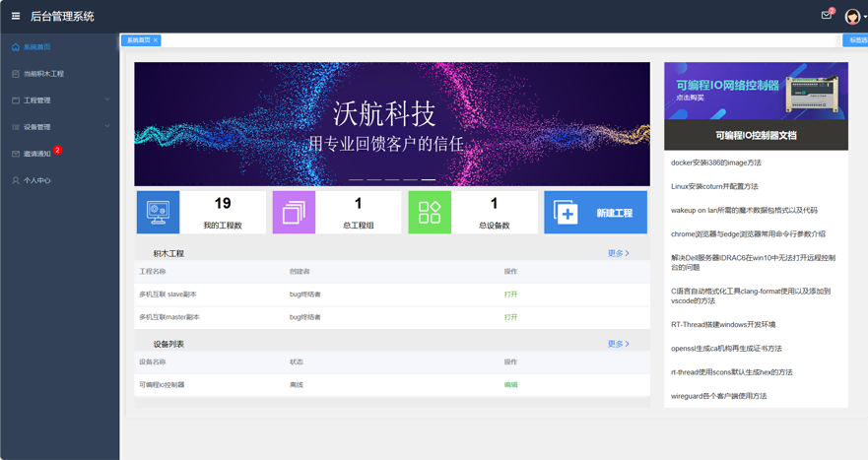
Task: Click 编辑 for 可编程io控制器 device
Action: click(x=510, y=385)
